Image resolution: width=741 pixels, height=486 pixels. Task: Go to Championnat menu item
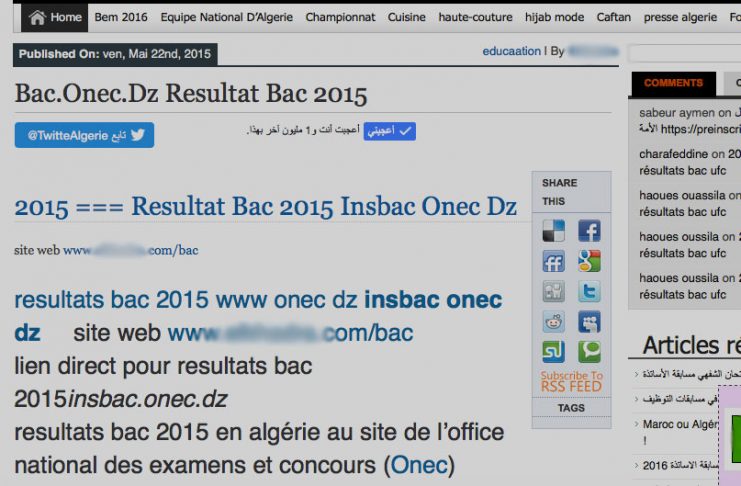(340, 17)
